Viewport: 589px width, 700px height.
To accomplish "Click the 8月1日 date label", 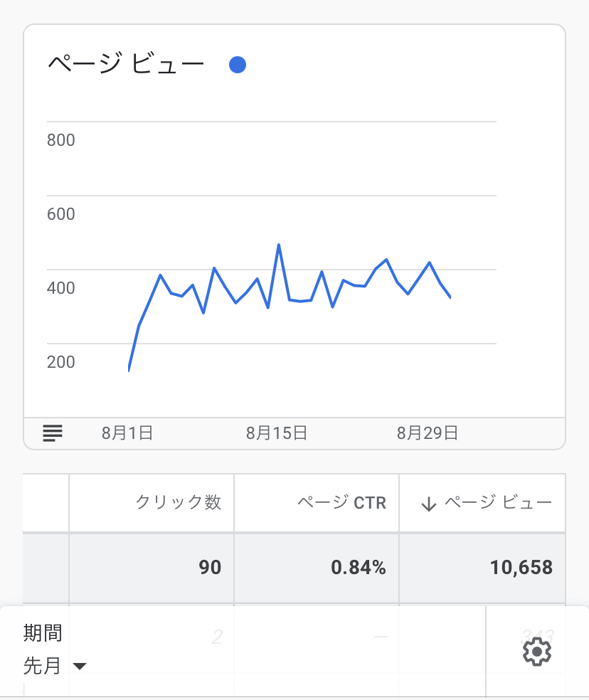I will tap(127, 433).
